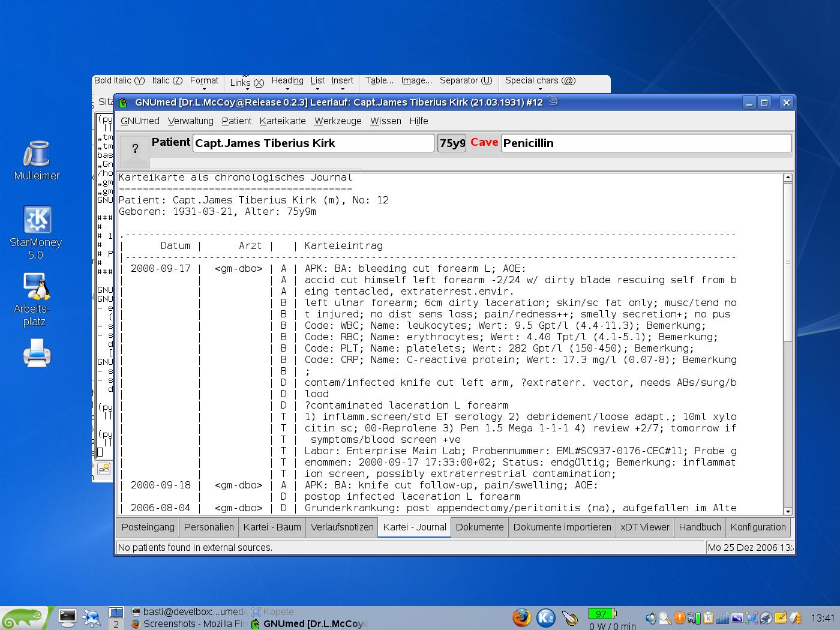This screenshot has height=630, width=840.
Task: Click the Cave allergy field showing Penicillin
Action: pos(646,143)
